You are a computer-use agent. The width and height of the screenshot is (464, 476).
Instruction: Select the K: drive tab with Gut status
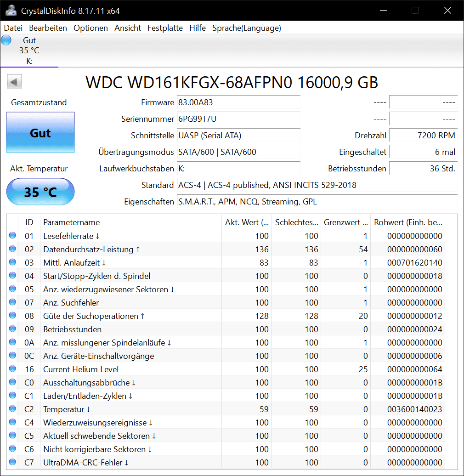(29, 51)
